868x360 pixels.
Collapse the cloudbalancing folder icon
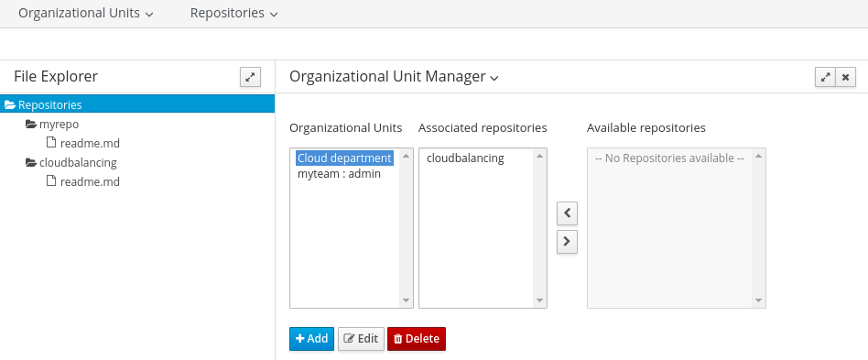[x=31, y=162]
